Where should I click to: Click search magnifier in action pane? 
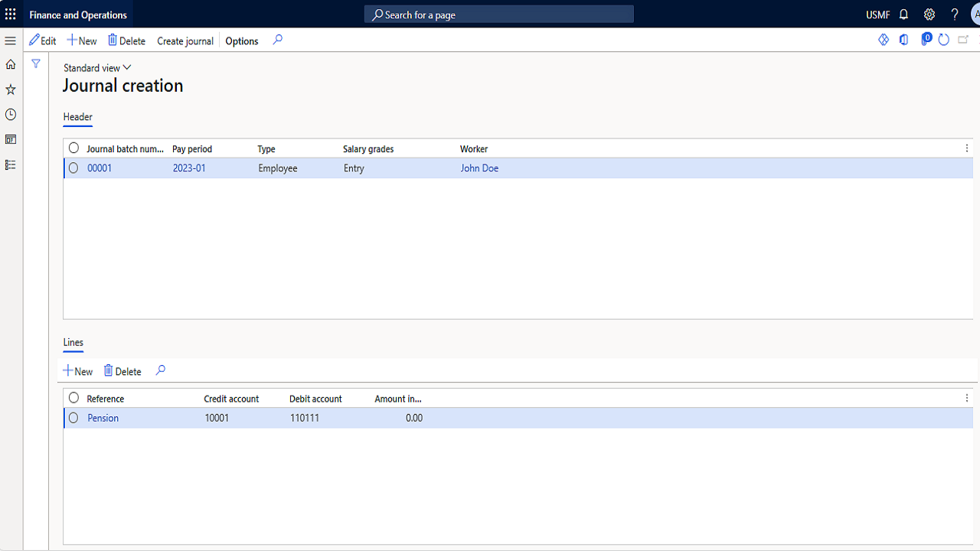[278, 40]
